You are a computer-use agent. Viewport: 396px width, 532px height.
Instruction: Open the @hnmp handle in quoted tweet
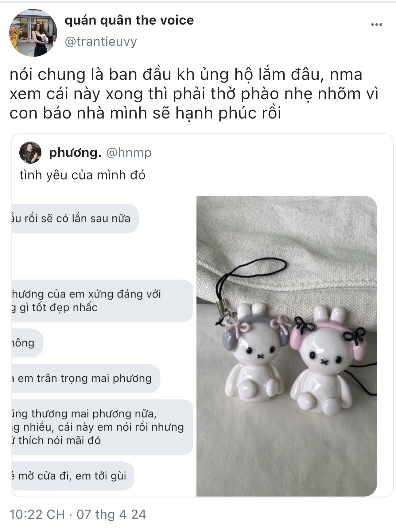[129, 153]
